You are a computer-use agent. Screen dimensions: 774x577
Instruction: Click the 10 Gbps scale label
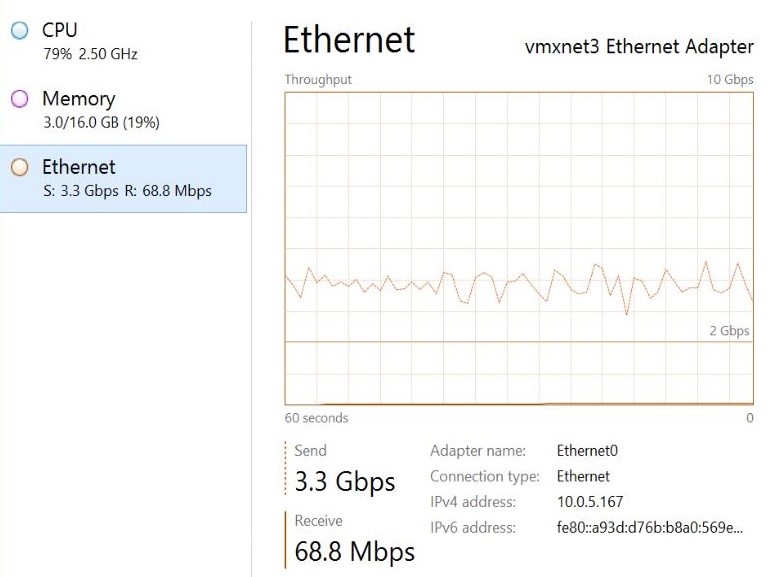pyautogui.click(x=730, y=80)
